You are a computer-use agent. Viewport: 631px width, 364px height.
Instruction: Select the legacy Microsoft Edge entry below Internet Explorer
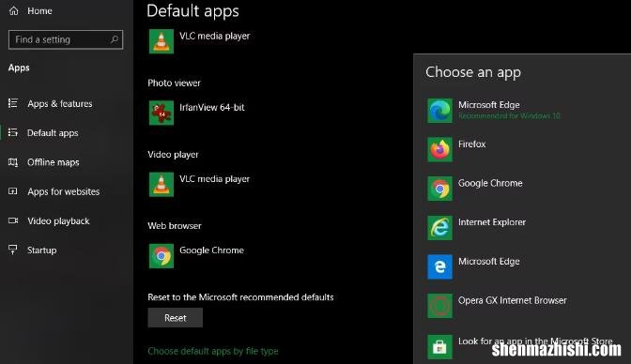click(x=489, y=262)
